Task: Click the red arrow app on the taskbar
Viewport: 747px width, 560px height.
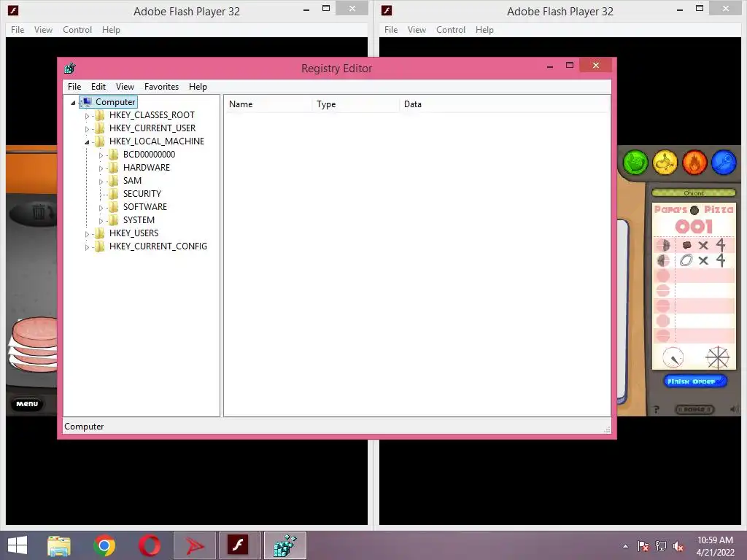Action: pos(194,545)
